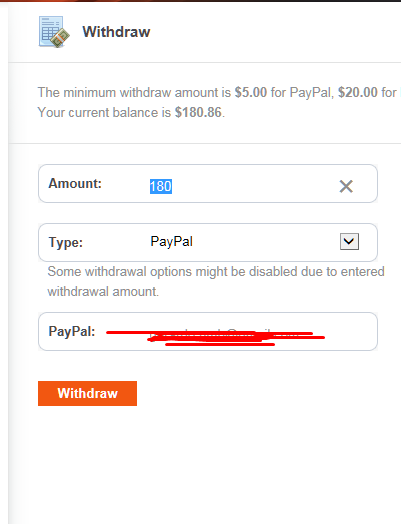Click the red-redacted PayPal address
The width and height of the screenshot is (401, 524).
[216, 336]
